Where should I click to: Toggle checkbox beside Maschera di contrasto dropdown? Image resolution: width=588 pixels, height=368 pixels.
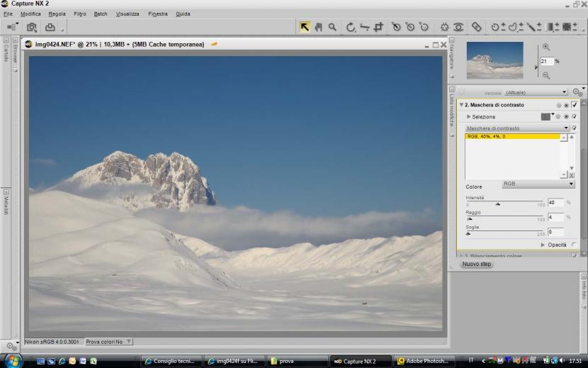point(575,128)
